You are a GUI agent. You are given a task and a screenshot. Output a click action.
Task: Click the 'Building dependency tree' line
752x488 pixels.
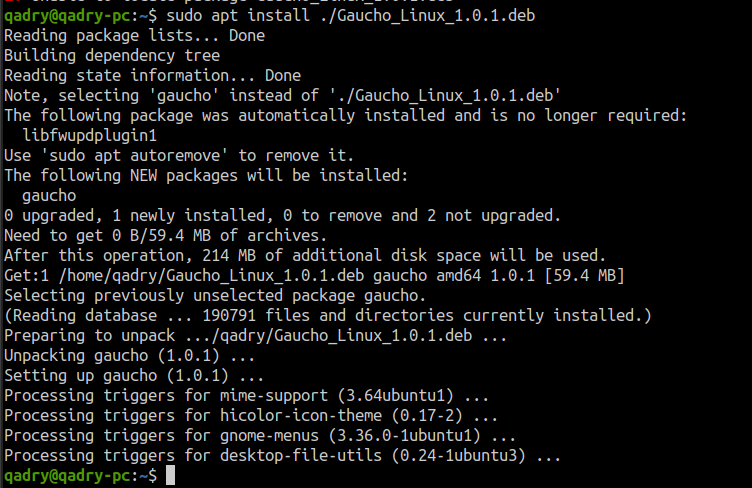(x=112, y=56)
